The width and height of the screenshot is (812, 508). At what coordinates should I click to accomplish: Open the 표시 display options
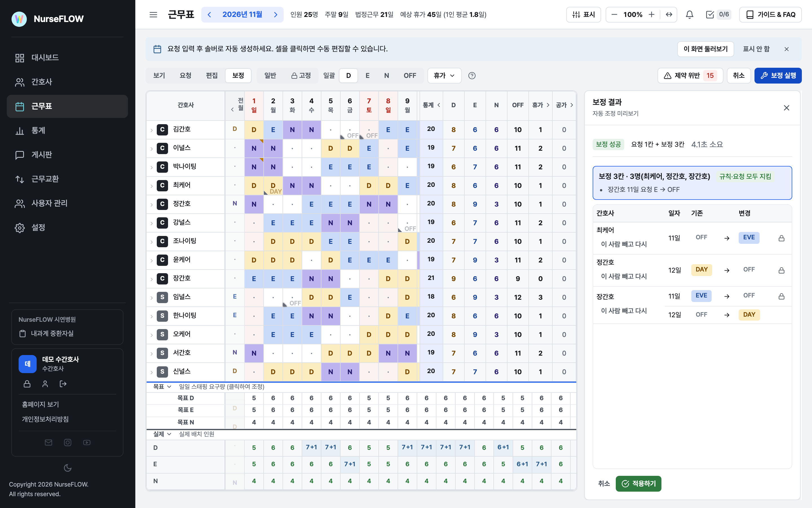click(x=584, y=14)
